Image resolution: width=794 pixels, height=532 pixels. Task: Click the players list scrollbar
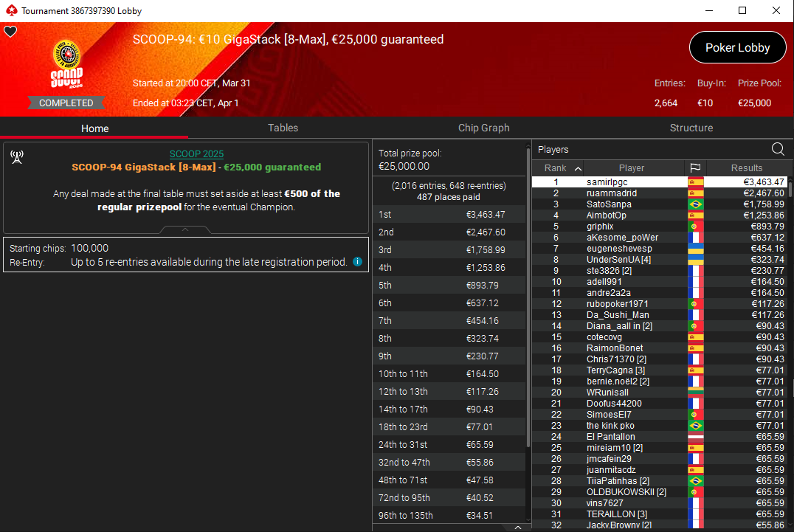790,190
